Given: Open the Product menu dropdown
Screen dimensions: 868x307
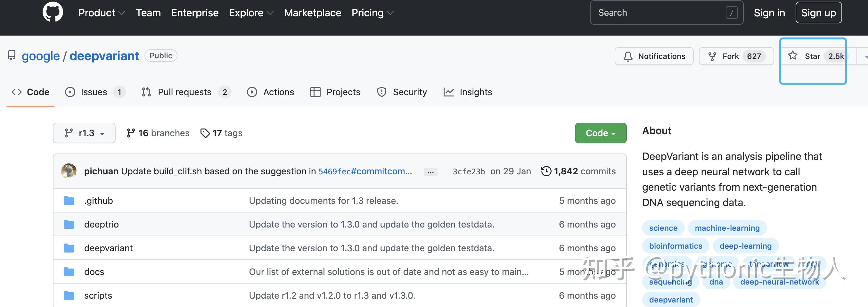Looking at the screenshot, I should coord(102,13).
